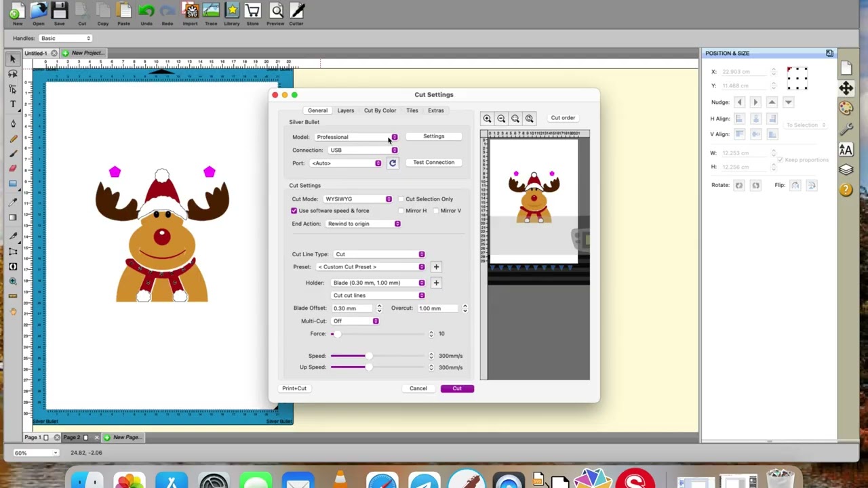Click the Overcut value field

click(x=438, y=308)
